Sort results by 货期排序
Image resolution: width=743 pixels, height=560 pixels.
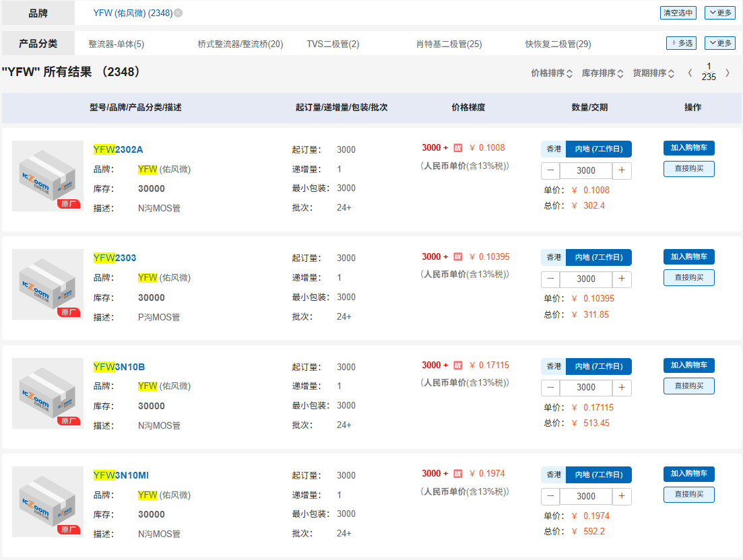653,73
